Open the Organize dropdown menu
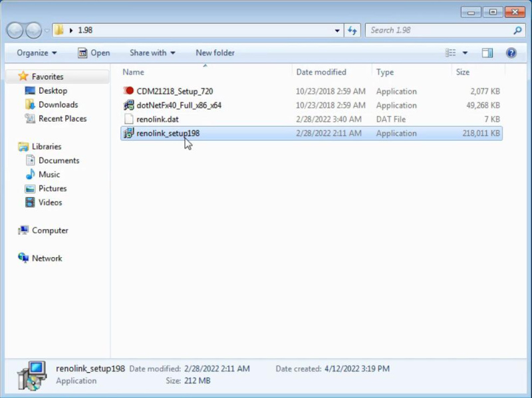The height and width of the screenshot is (398, 532). coord(37,53)
